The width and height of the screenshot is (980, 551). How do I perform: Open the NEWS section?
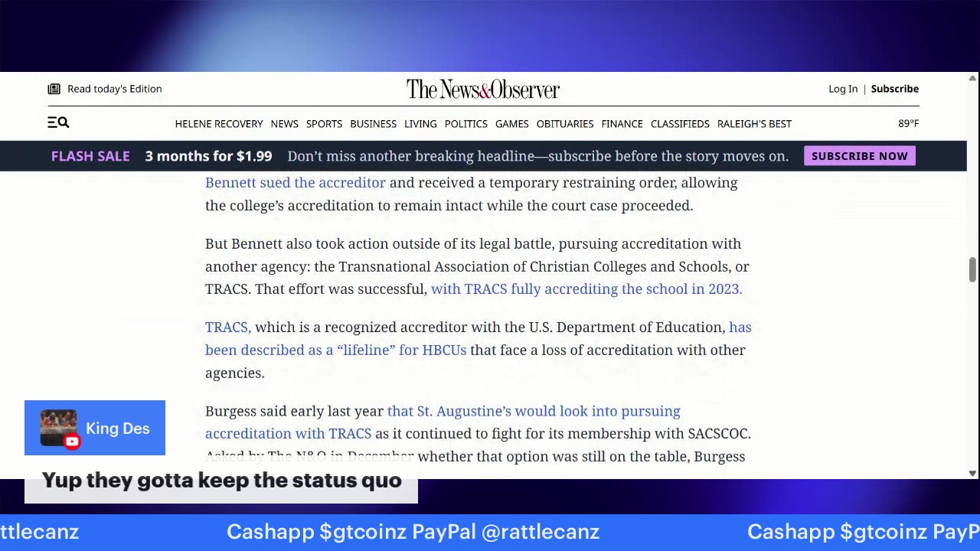coord(284,123)
